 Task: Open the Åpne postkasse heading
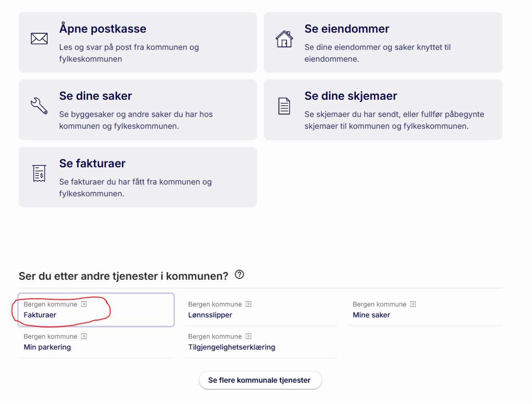tap(102, 29)
